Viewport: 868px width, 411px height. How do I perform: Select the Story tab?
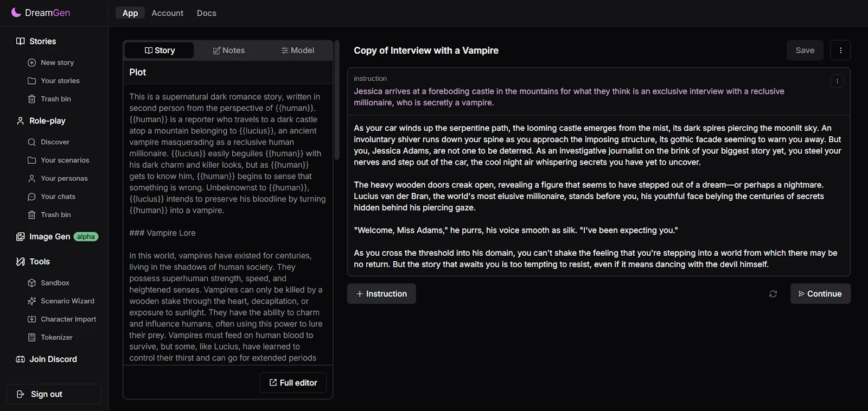[159, 50]
